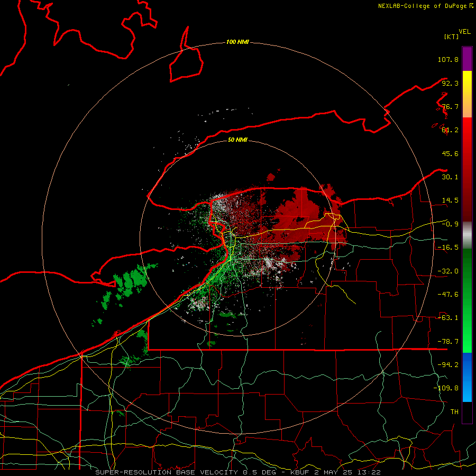Image resolution: width=476 pixels, height=476 pixels.
Task: Click the yellow-orange segment of velocity color bar
Action: click(467, 94)
